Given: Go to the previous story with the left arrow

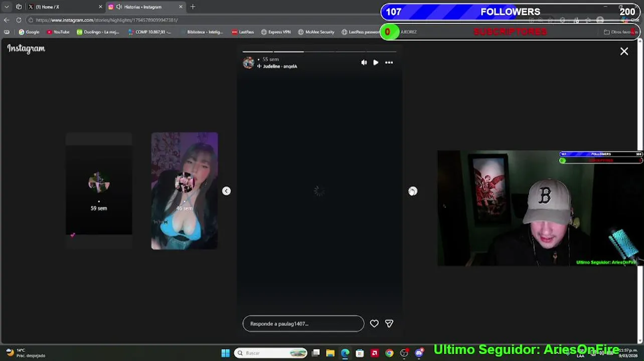Looking at the screenshot, I should point(226,191).
